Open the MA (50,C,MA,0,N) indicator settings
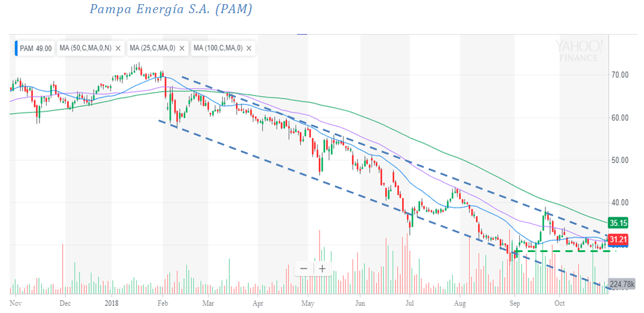The height and width of the screenshot is (313, 644). coord(85,48)
